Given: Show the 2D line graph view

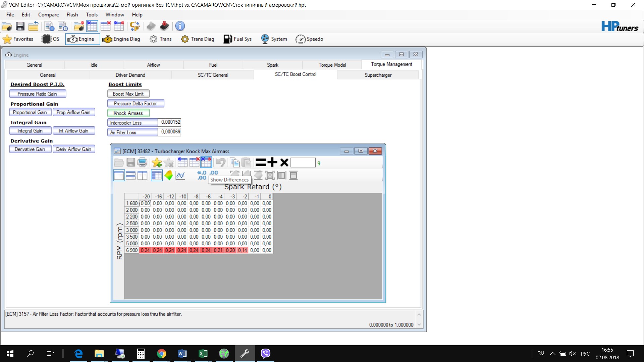Looking at the screenshot, I should 180,175.
